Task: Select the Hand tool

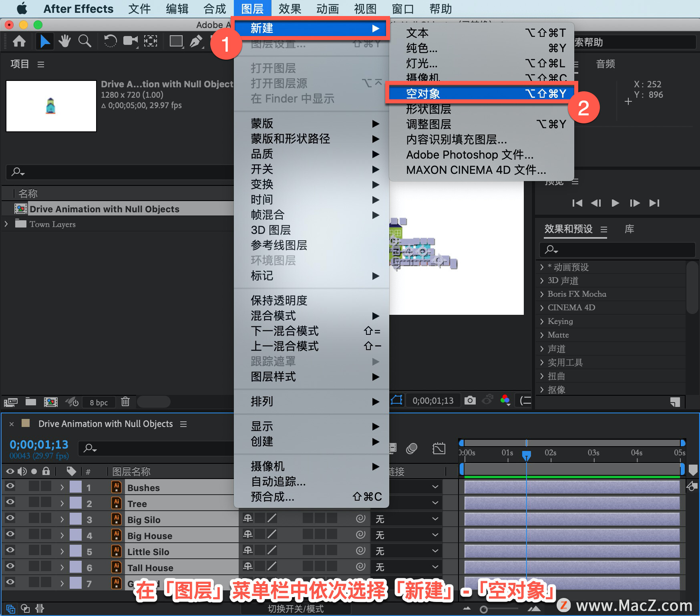Action: 64,41
